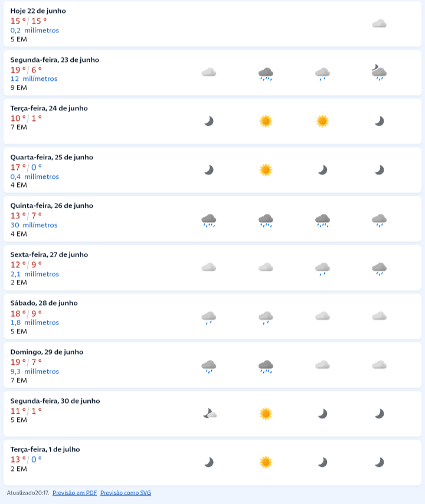Click the last moon icon on 1 de julho
Viewport: 425px width, 504px height.
(x=379, y=462)
